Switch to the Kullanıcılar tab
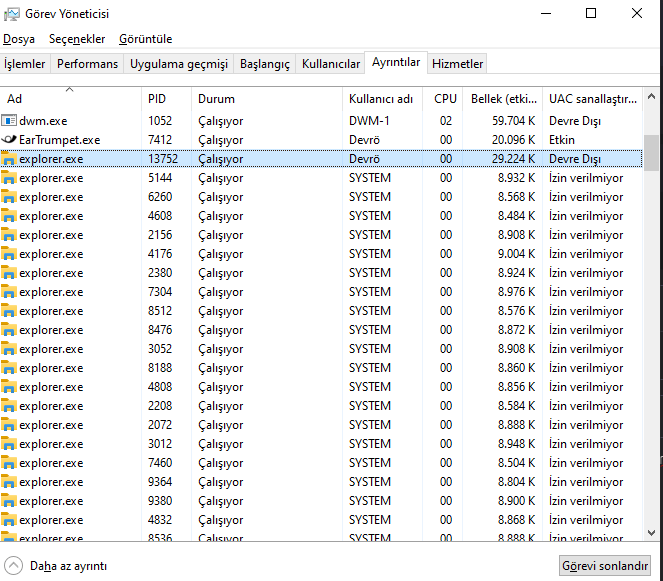Viewport: 663px width, 581px height. pos(331,64)
